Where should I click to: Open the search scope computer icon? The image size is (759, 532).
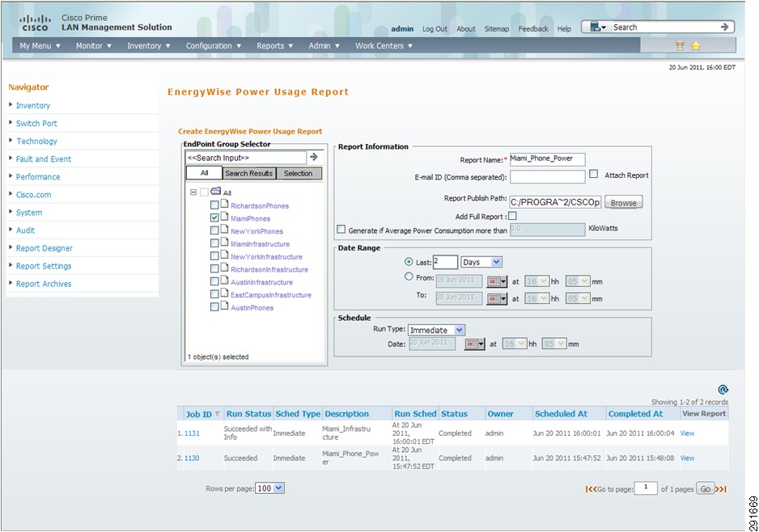click(x=598, y=27)
